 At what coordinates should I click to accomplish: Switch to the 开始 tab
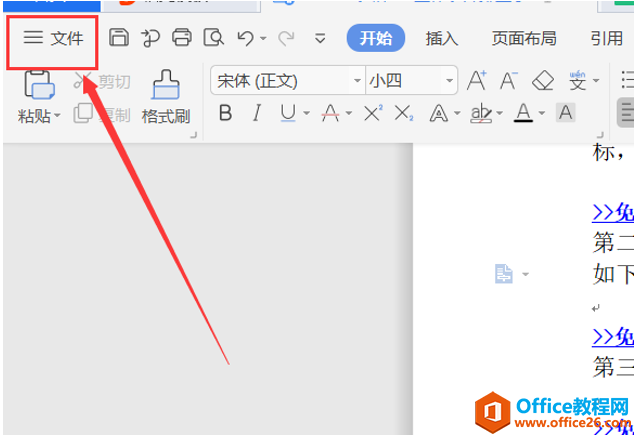(376, 38)
